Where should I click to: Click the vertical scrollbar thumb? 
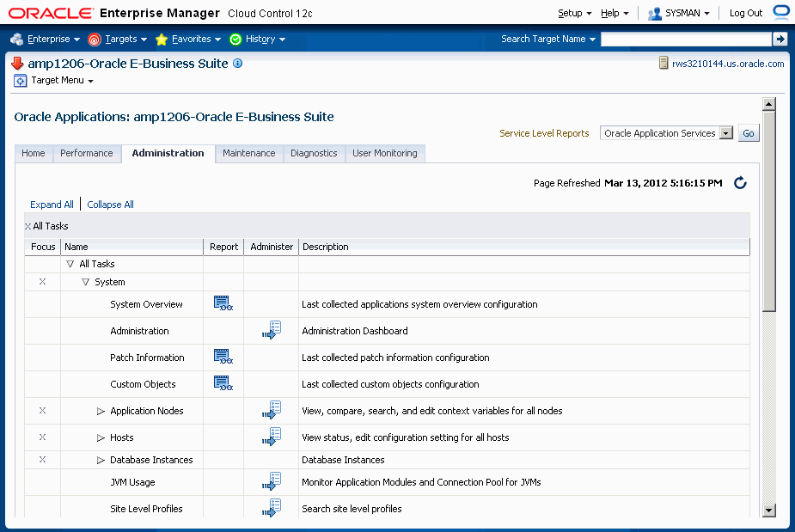click(768, 211)
